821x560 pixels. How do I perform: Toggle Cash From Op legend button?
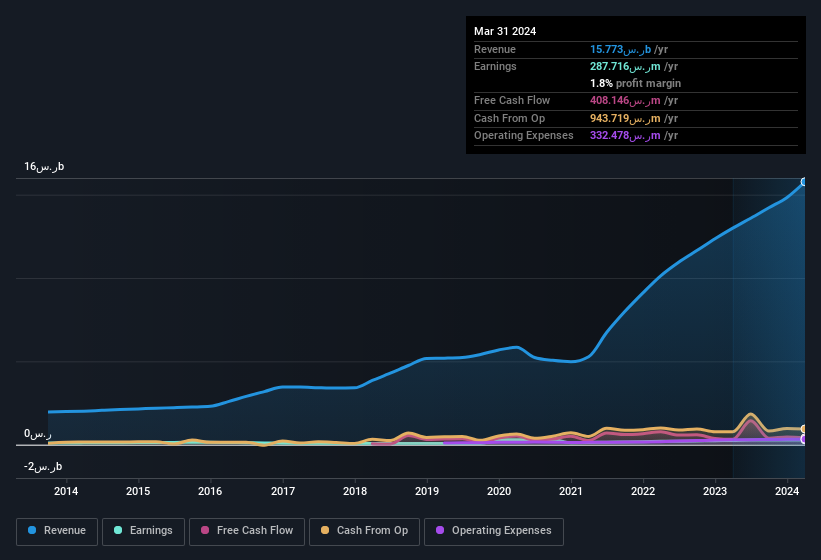[x=364, y=531]
